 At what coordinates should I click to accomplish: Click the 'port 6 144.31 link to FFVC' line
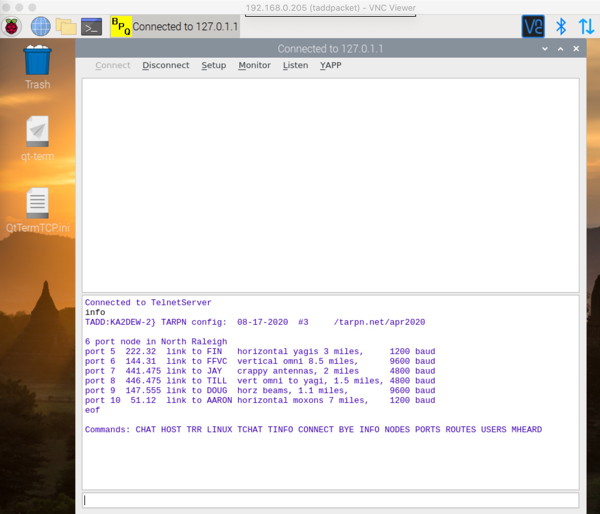pyautogui.click(x=260, y=361)
